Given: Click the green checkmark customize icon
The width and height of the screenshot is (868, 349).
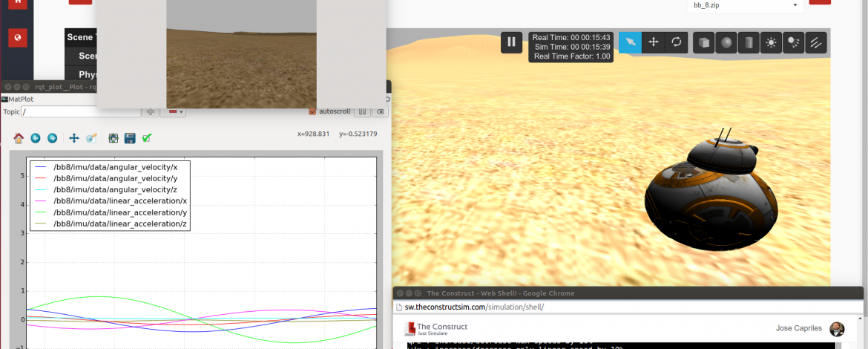Looking at the screenshot, I should [x=147, y=138].
